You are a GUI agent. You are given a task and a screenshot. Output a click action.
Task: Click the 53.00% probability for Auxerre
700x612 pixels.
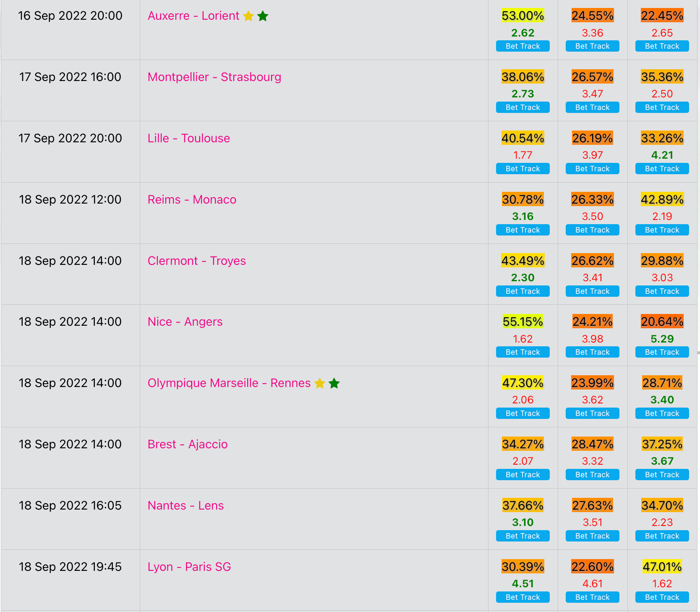tap(523, 16)
